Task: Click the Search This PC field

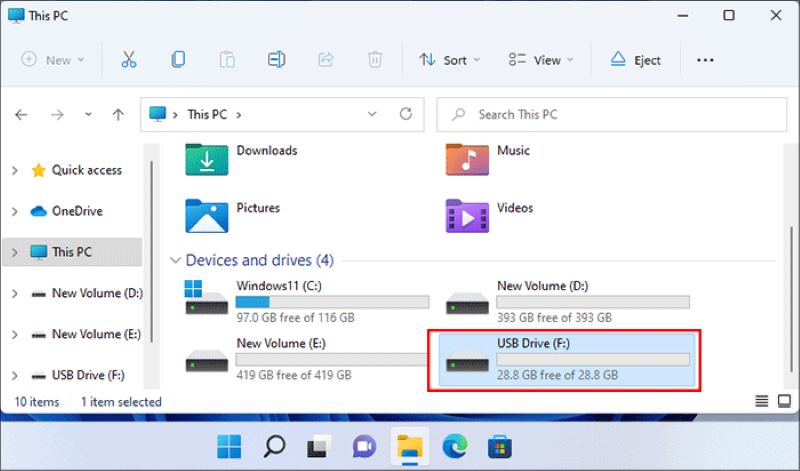Action: click(612, 114)
